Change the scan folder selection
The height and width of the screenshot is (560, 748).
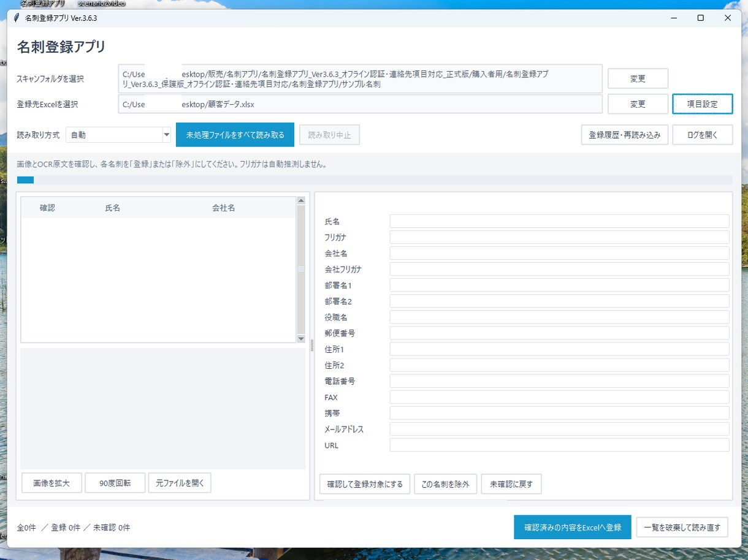pos(638,78)
